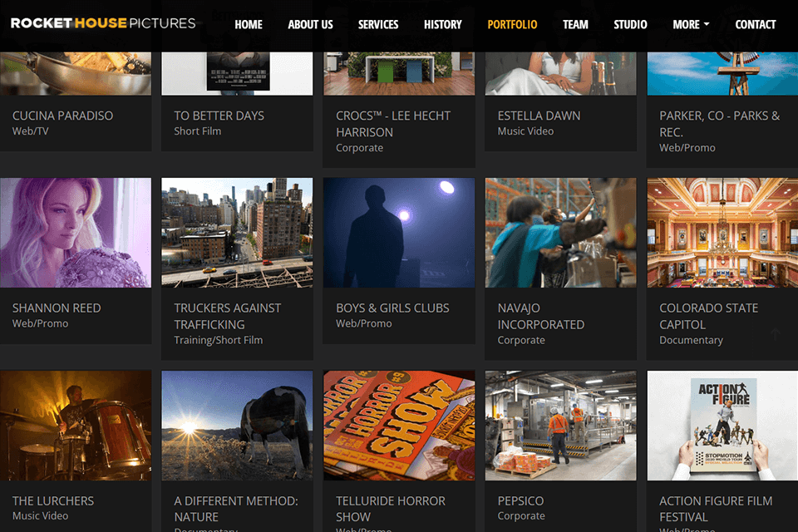798x532 pixels.
Task: Open the Crocs office interior thumbnail
Action: [x=399, y=73]
